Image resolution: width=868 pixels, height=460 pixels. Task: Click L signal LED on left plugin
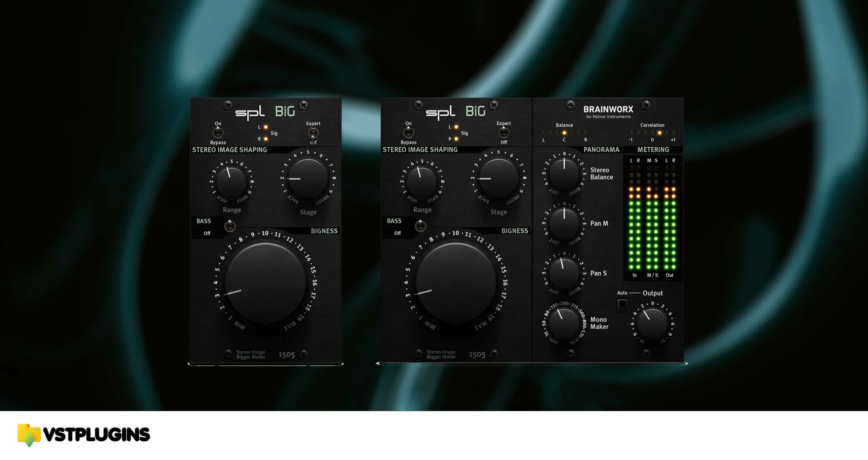(266, 127)
